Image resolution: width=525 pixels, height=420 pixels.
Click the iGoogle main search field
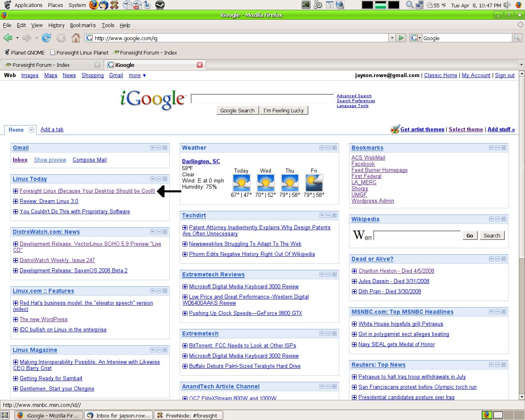(262, 99)
